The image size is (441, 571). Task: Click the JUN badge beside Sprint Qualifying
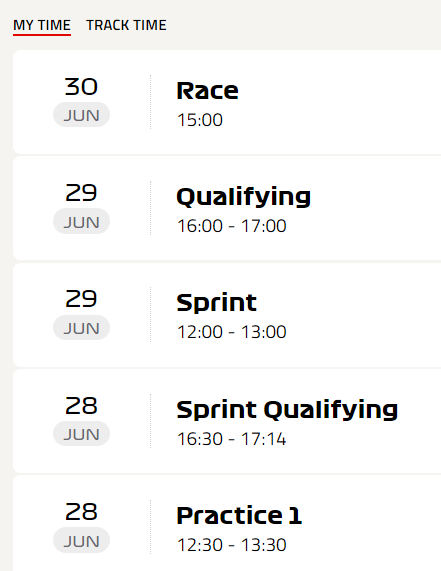[x=82, y=434]
